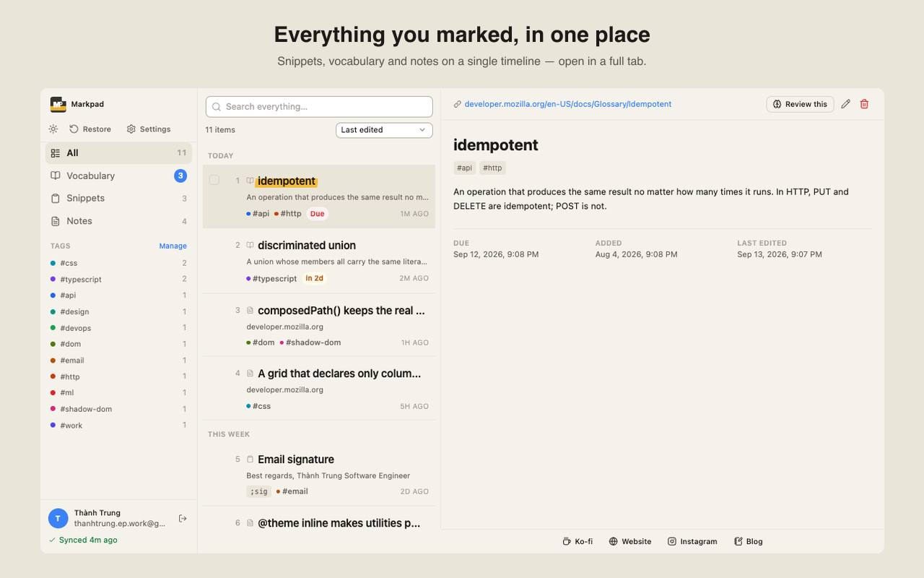Filter by the #devops tag

118,328
